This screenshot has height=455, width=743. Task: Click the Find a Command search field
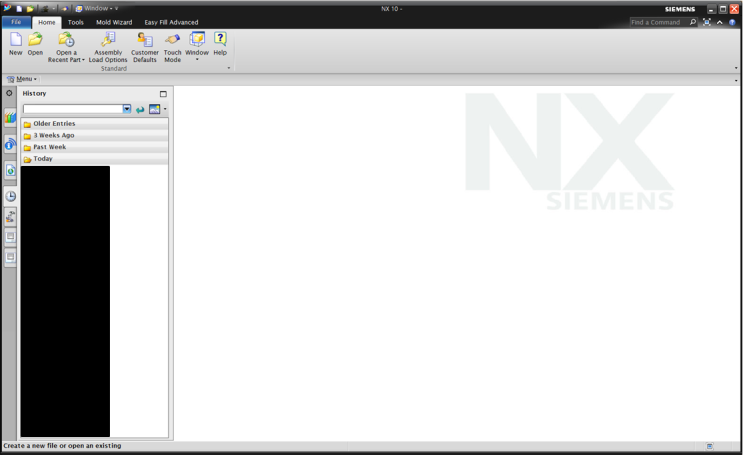click(657, 22)
